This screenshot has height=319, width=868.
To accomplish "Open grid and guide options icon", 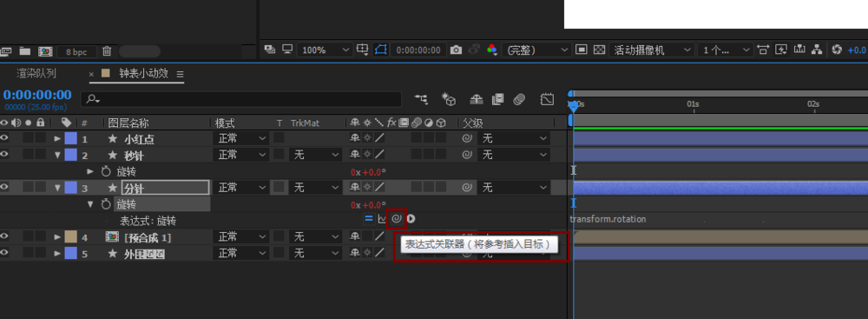I will [363, 50].
